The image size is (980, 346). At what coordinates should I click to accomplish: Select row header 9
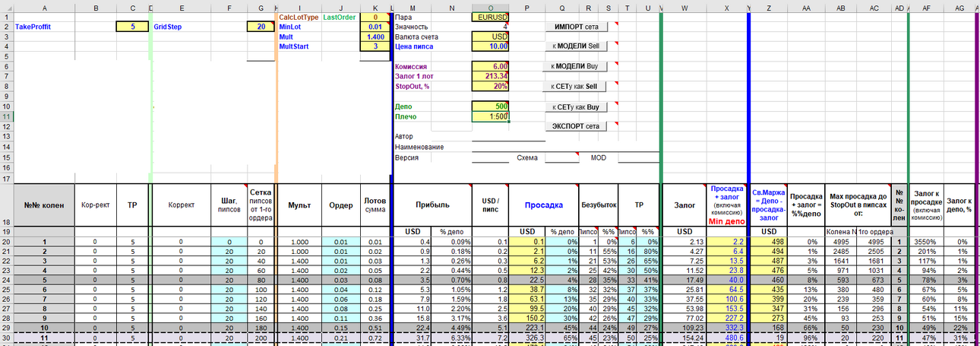7,97
